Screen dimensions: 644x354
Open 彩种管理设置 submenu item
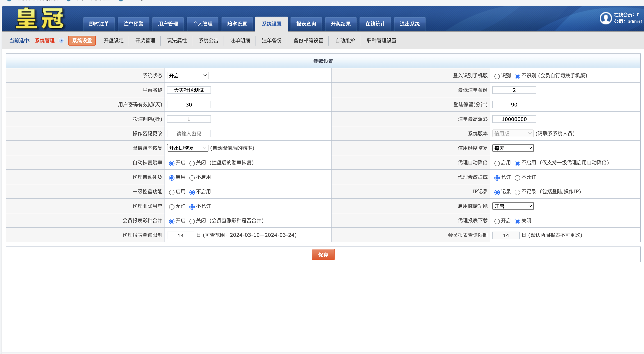tap(381, 41)
